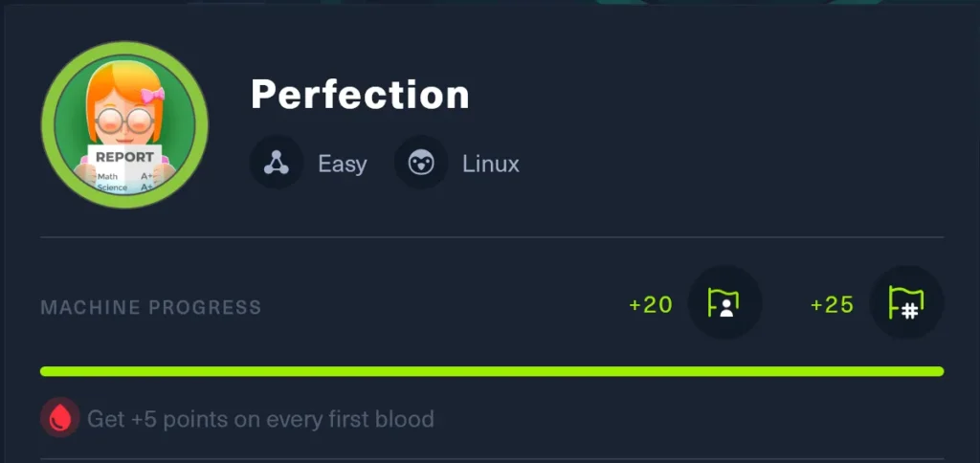Screen dimensions: 980x463
Task: Click the Math line on the report card
Action: [x=107, y=176]
